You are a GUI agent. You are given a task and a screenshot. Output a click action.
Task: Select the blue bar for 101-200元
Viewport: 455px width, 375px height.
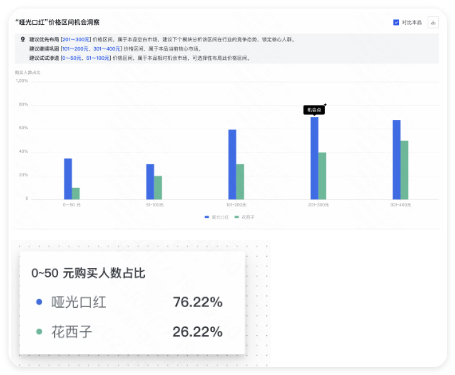(x=232, y=164)
